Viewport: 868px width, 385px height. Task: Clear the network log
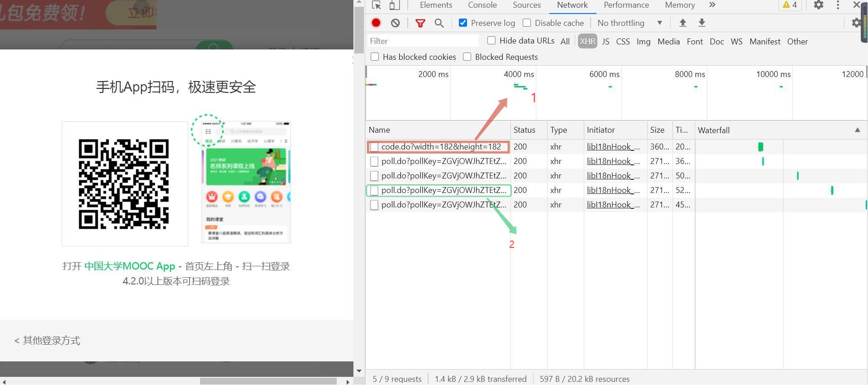pos(396,23)
